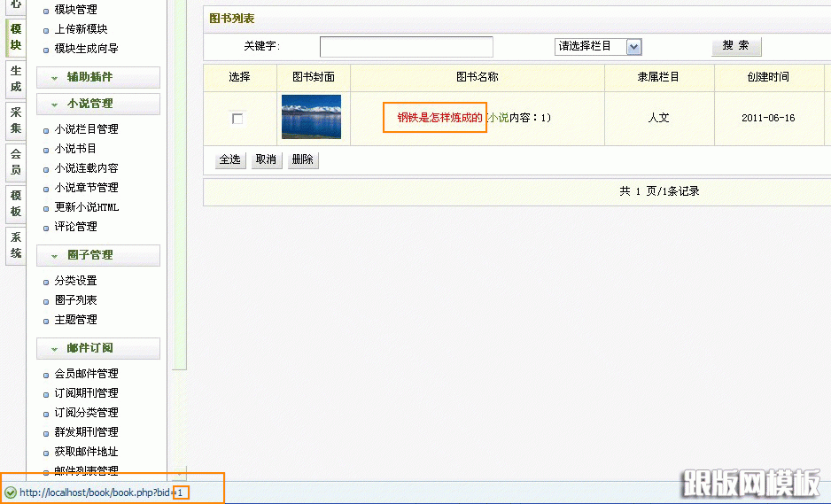Open the book cover thumbnail
This screenshot has height=504, width=831.
pyautogui.click(x=311, y=117)
